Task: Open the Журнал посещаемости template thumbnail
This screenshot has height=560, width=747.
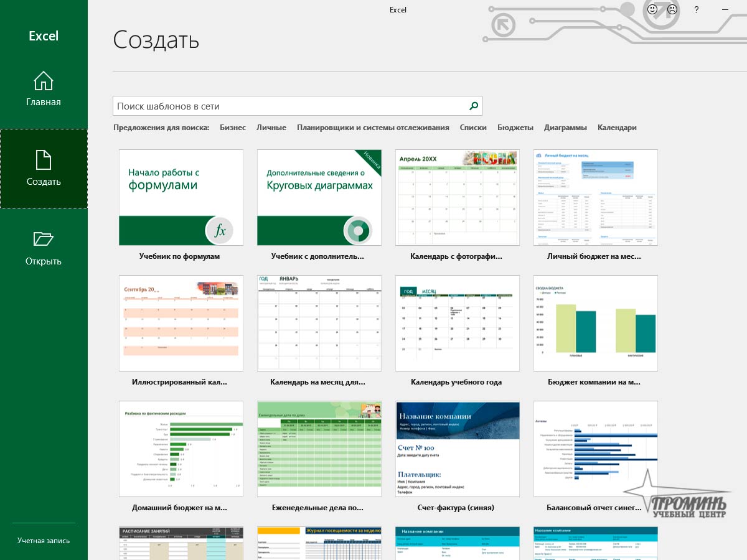Action: click(319, 543)
